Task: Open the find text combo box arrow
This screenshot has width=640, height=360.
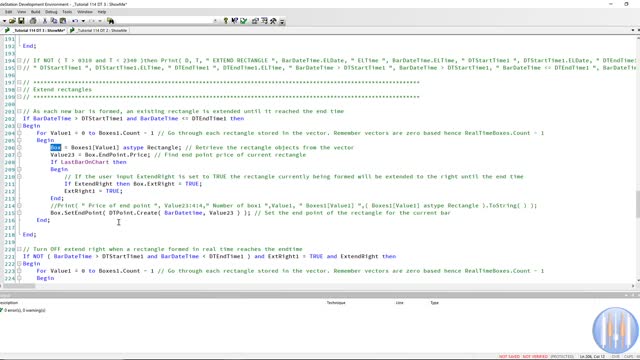Action: point(215,21)
